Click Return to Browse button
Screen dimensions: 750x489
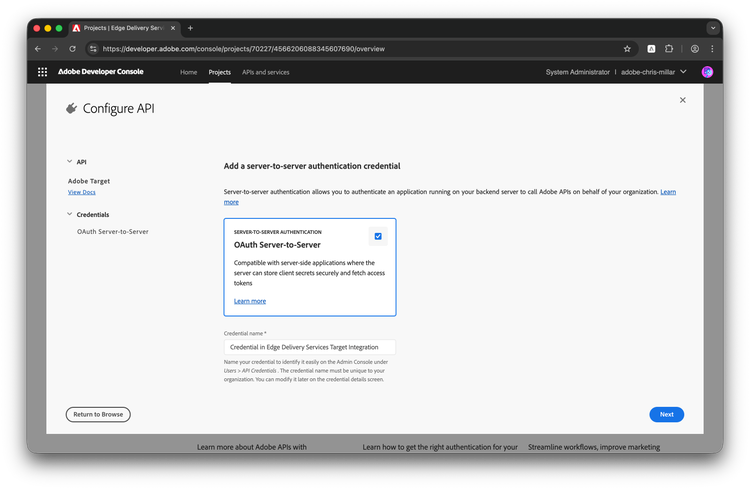point(98,414)
